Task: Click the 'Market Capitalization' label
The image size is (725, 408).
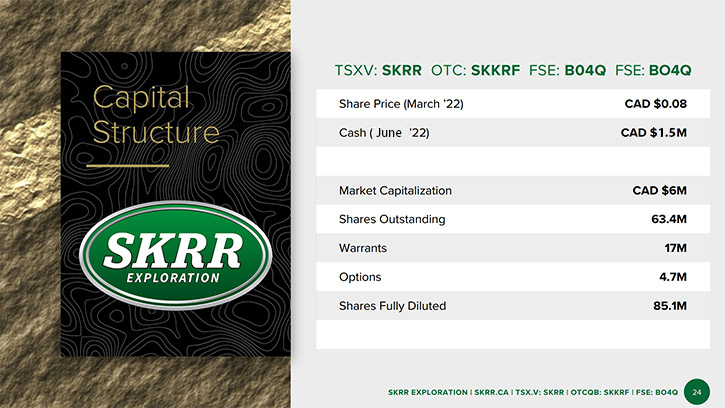Action: 395,191
